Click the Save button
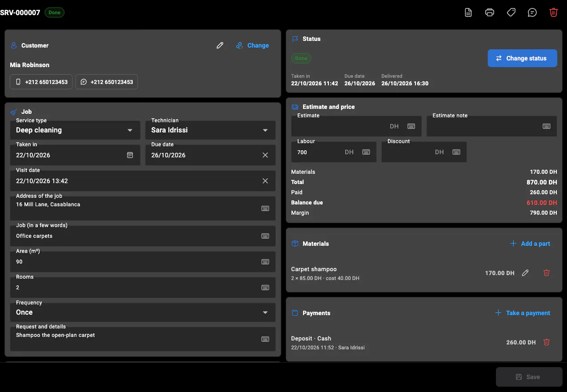This screenshot has height=392, width=567. click(529, 377)
